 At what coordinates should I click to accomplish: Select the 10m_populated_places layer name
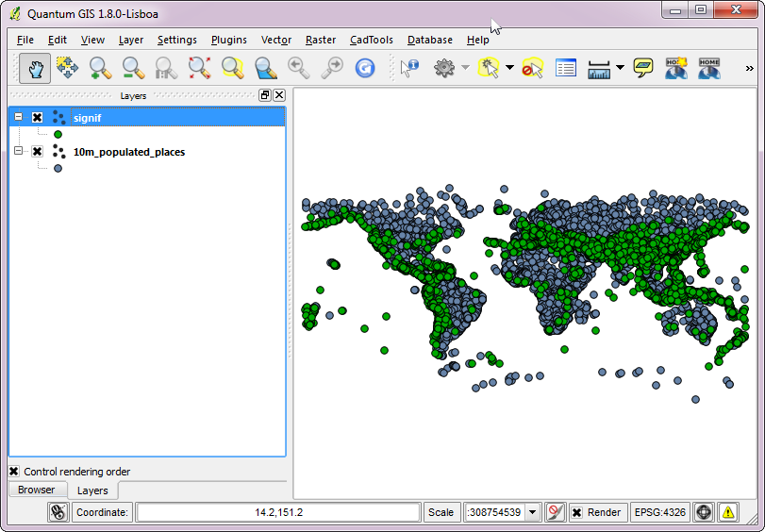[129, 152]
